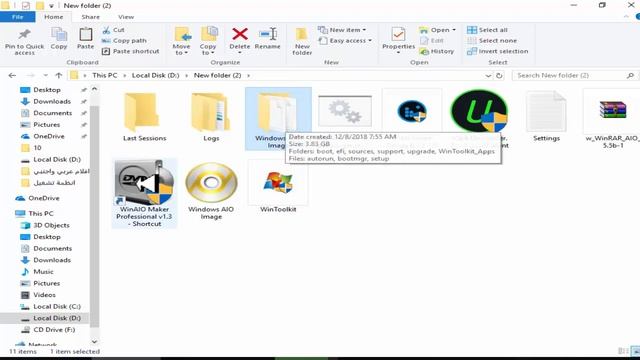
Task: Expand the Open dropdown in ribbon
Action: (437, 30)
